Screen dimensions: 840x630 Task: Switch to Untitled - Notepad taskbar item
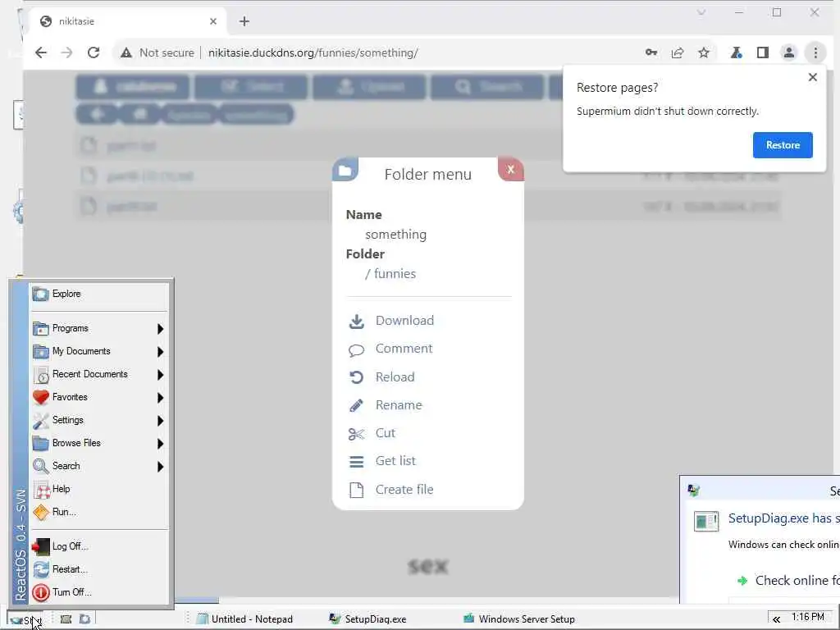pos(244,619)
